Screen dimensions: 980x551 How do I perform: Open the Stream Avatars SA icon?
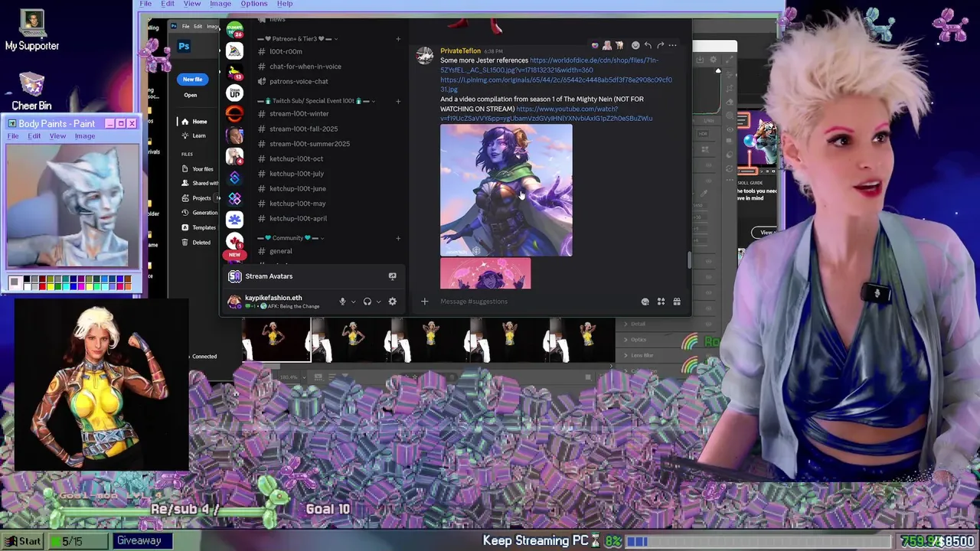[x=235, y=276]
